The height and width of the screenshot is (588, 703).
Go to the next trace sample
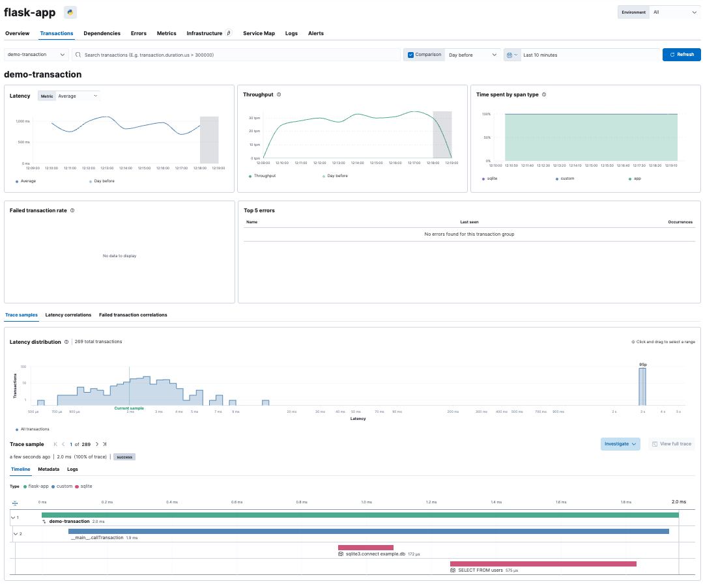tap(97, 444)
